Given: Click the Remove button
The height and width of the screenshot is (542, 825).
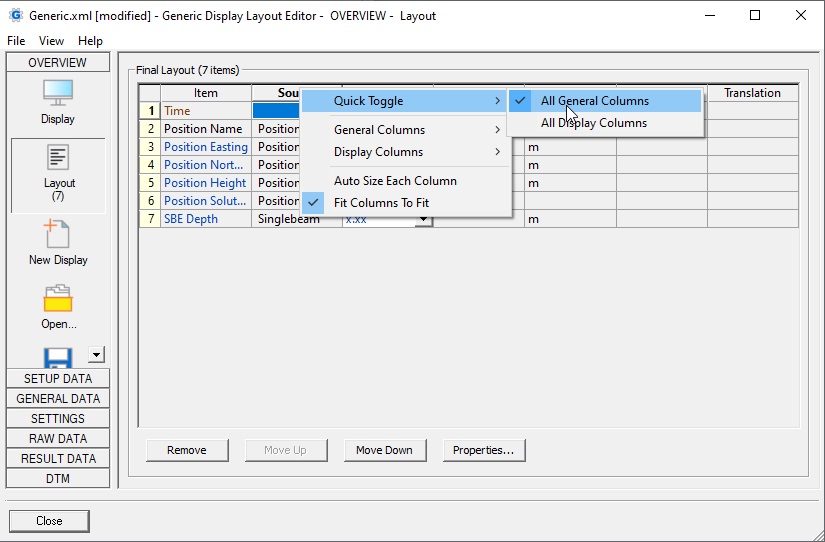Looking at the screenshot, I should coord(187,450).
